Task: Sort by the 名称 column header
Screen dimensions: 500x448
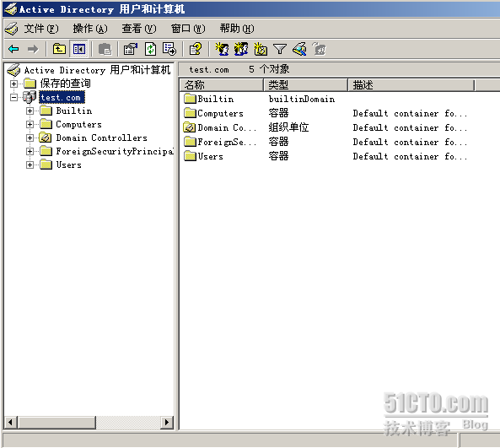Action: (222, 85)
